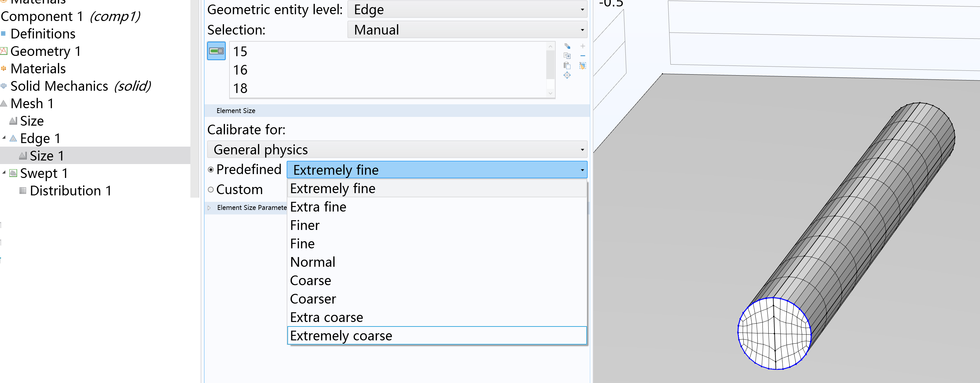Viewport: 980px width, 383px height.
Task: Collapse the Edge 1 tree node arrow
Action: tap(4, 138)
